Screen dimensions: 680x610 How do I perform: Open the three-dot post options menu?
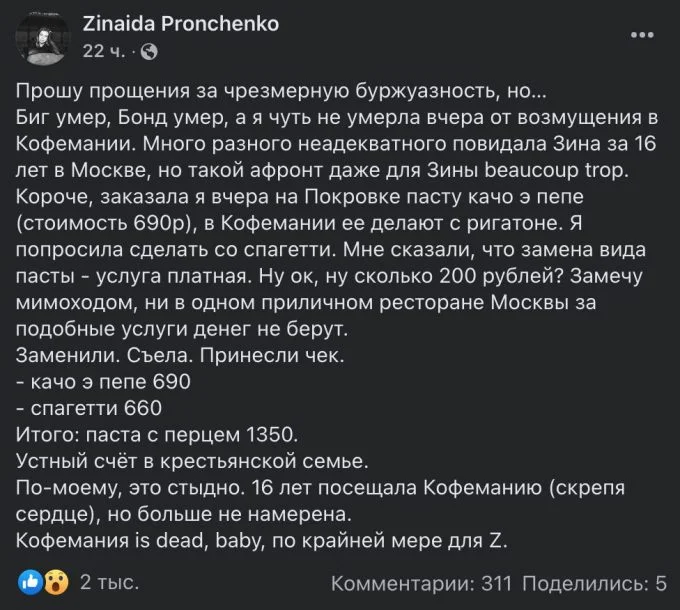coord(642,35)
